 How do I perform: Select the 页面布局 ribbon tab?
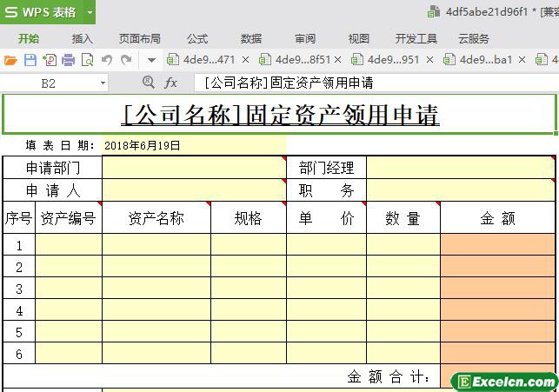click(139, 38)
